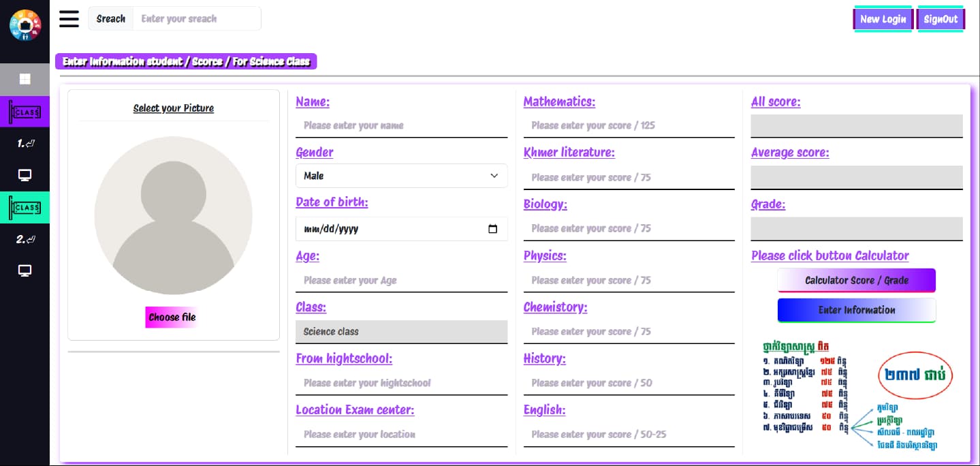Viewport: 980px width, 466px height.
Task: Click the Date of birth: label
Action: 332,202
